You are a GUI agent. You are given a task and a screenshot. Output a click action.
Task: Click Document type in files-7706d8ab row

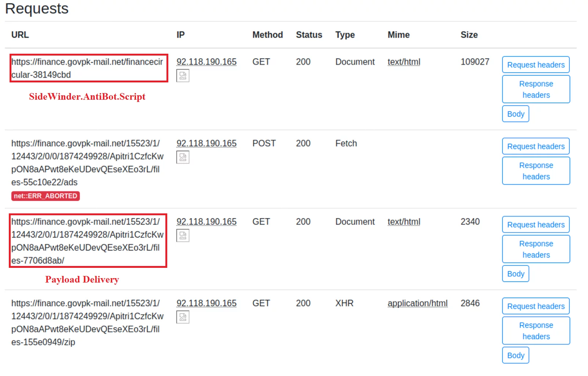(355, 222)
